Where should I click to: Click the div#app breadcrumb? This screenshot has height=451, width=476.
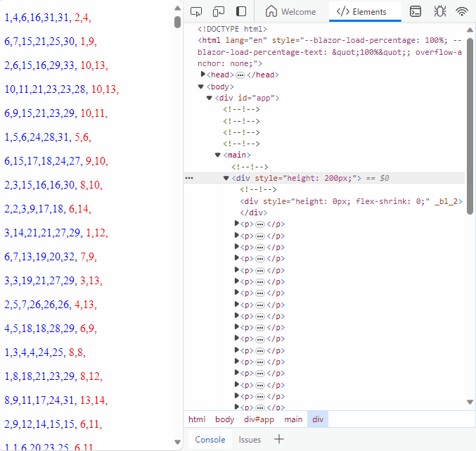tap(259, 419)
